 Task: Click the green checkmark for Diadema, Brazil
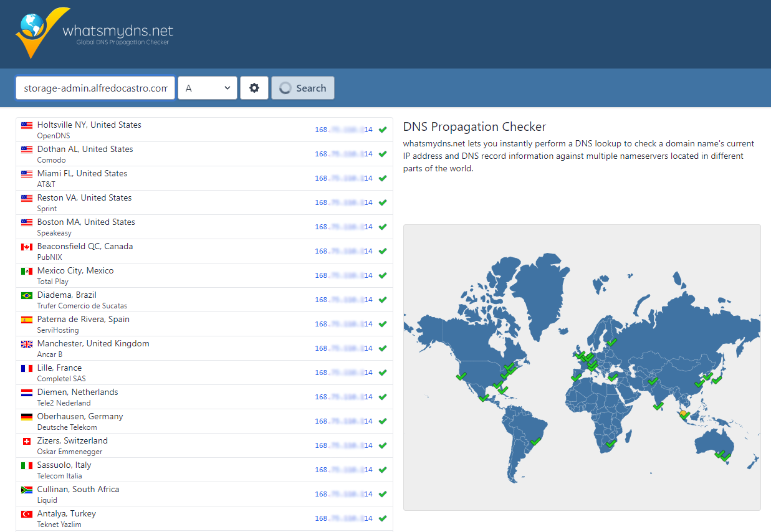(383, 300)
